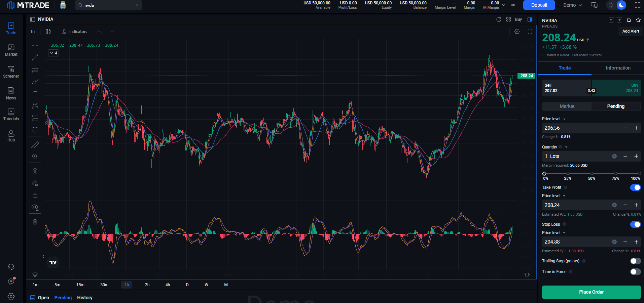
Task: Enable the Time in Force toggle
Action: [636, 272]
